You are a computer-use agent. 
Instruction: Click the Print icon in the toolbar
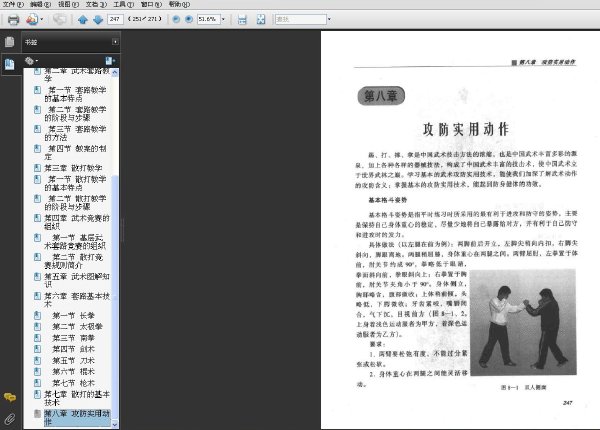point(13,20)
